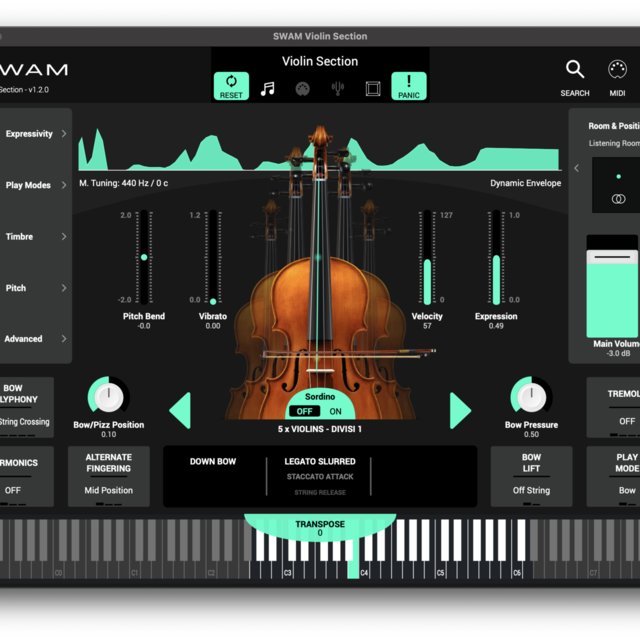
Task: Click the Bow Pressure knob
Action: pyautogui.click(x=531, y=397)
